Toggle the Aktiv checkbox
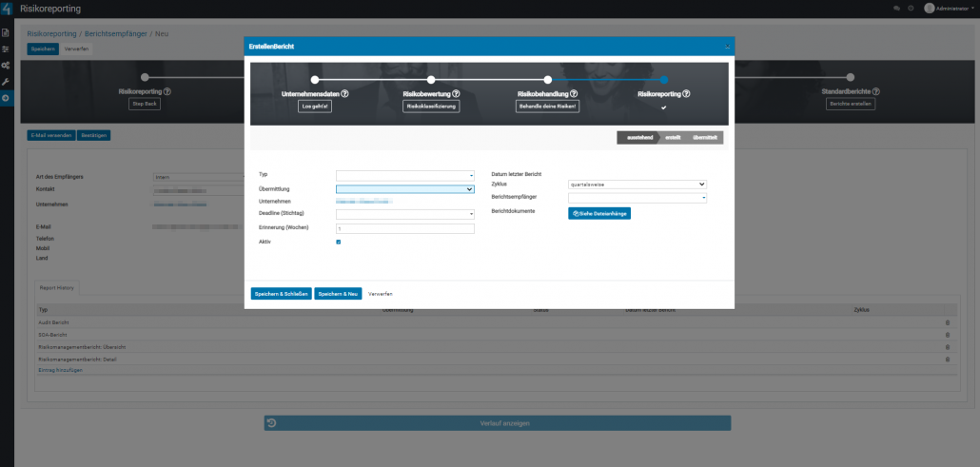Screen dimensions: 980x467 339,243
